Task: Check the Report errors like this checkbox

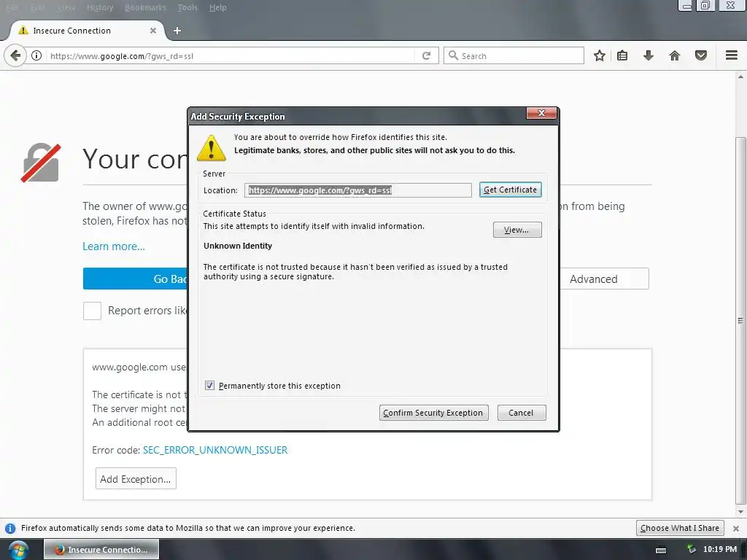Action: 92,311
